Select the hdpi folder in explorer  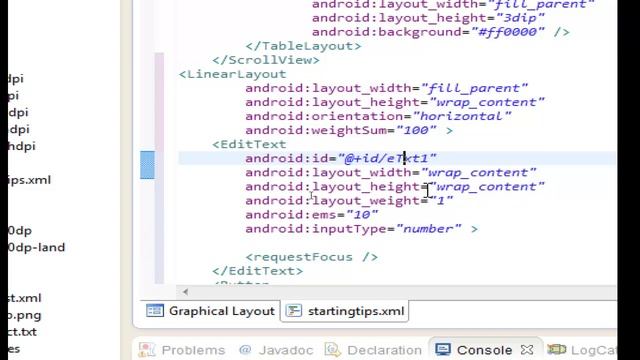click(22, 146)
